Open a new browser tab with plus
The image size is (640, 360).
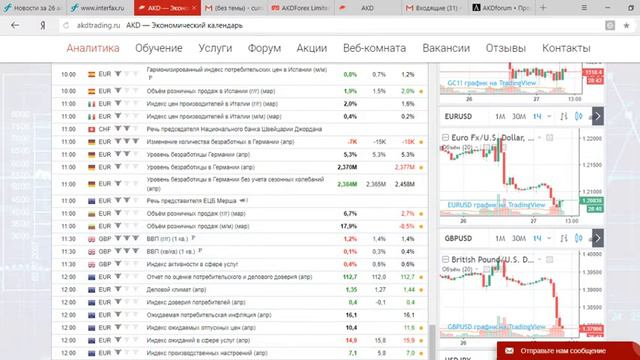543,7
